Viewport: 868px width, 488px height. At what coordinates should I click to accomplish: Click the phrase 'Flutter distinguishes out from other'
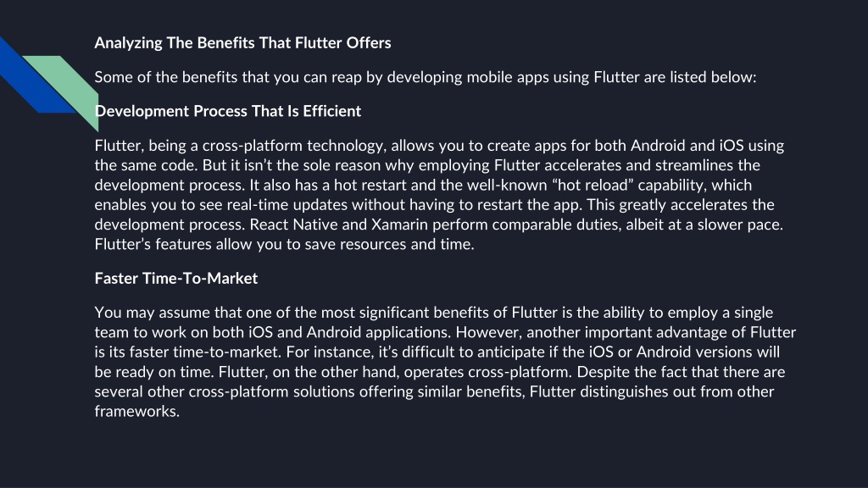tap(652, 391)
